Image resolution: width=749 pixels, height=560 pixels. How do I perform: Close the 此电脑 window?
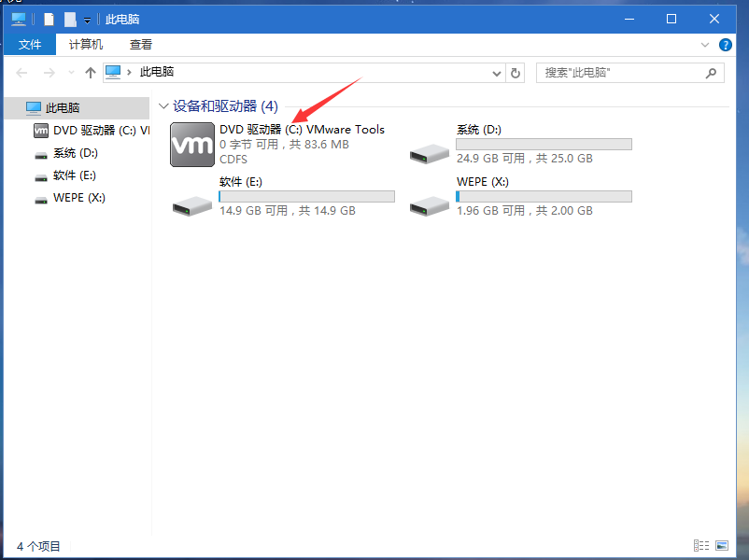714,19
